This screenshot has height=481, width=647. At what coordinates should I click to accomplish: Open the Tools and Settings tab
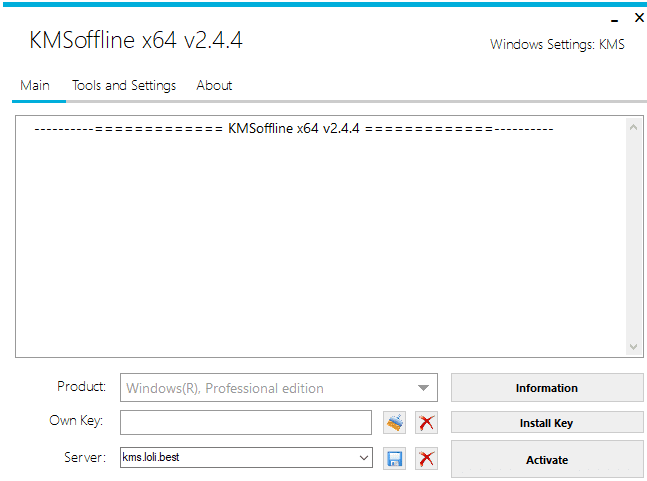(124, 85)
